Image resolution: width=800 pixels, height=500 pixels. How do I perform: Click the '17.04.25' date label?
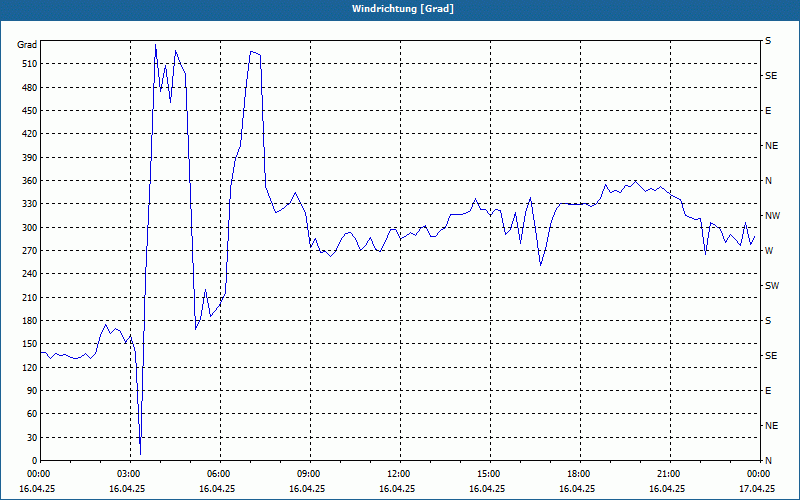point(757,488)
